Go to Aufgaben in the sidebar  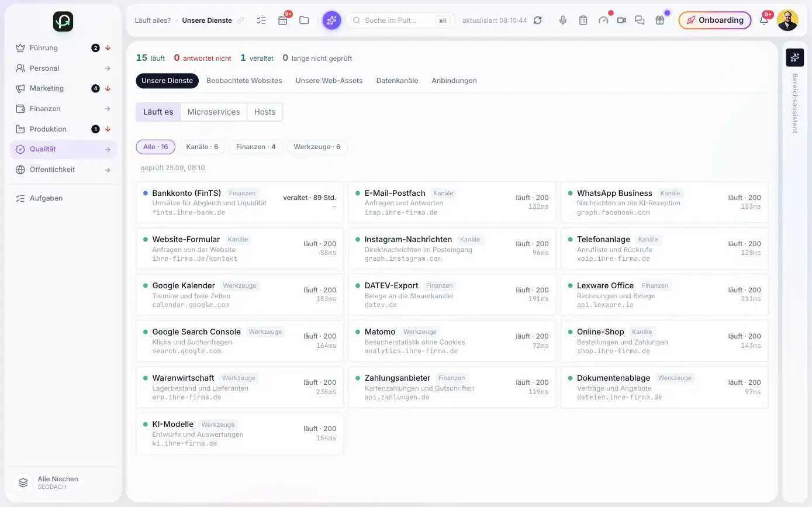[63, 198]
